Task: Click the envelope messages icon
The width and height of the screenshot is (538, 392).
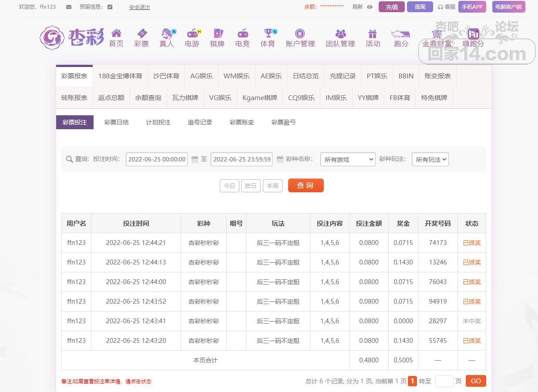Action: click(69, 7)
